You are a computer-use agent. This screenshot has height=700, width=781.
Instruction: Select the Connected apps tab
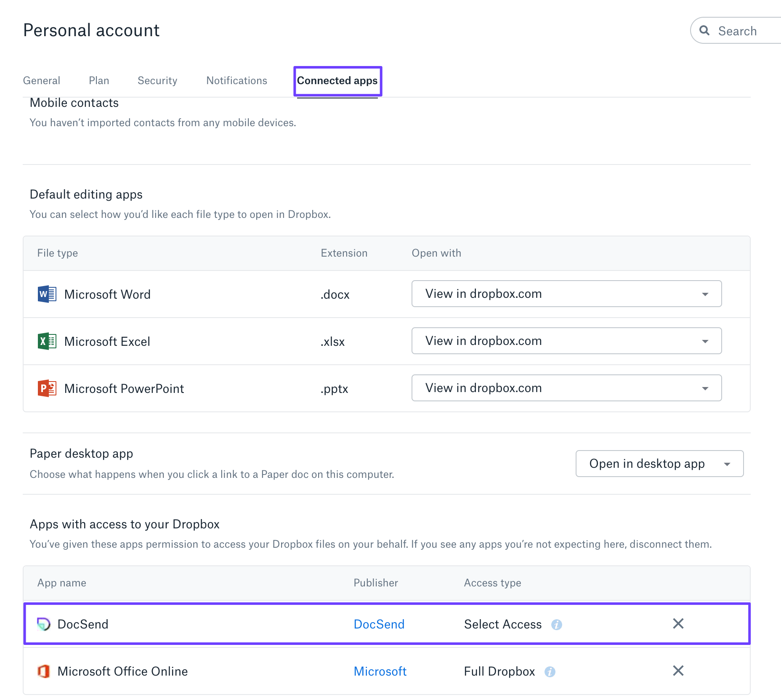coord(337,80)
